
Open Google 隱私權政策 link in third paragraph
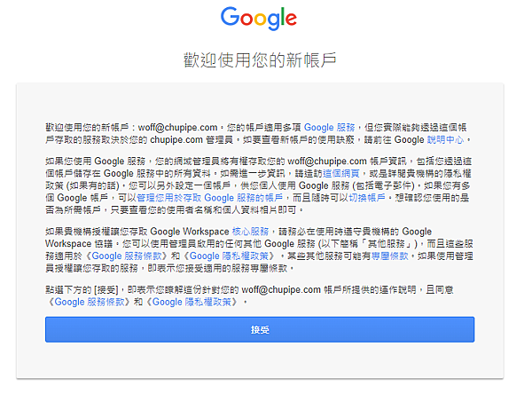(x=229, y=256)
